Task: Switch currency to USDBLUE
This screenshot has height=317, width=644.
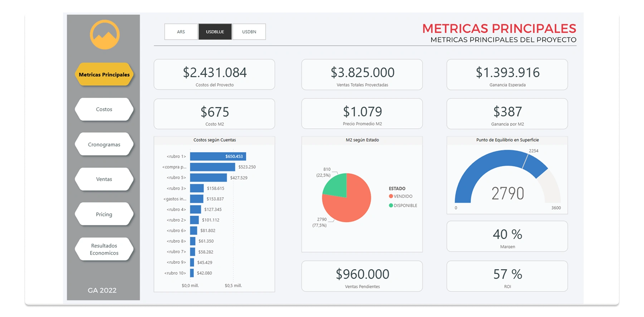Action: [215, 32]
